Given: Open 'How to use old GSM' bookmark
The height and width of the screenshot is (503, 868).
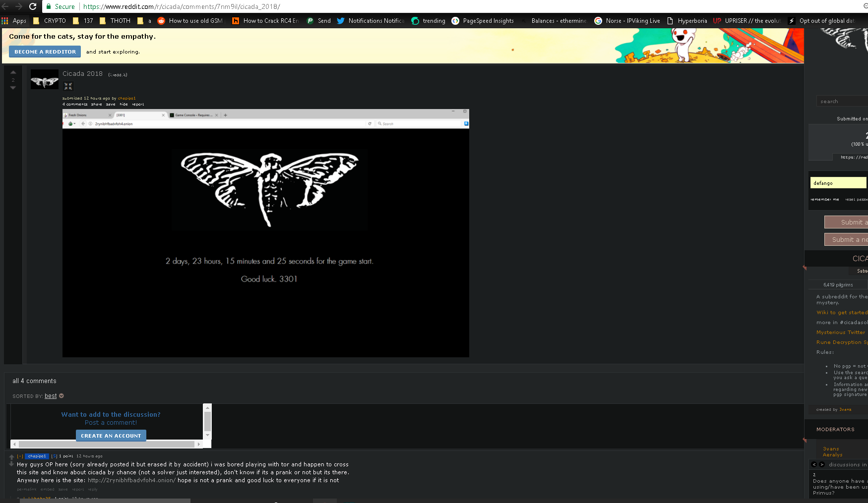Looking at the screenshot, I should point(190,21).
